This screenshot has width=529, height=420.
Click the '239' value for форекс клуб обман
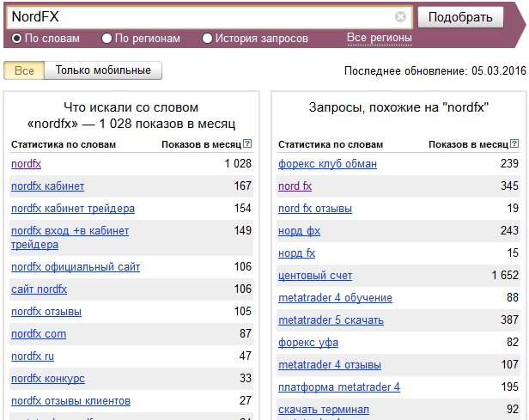coord(510,163)
